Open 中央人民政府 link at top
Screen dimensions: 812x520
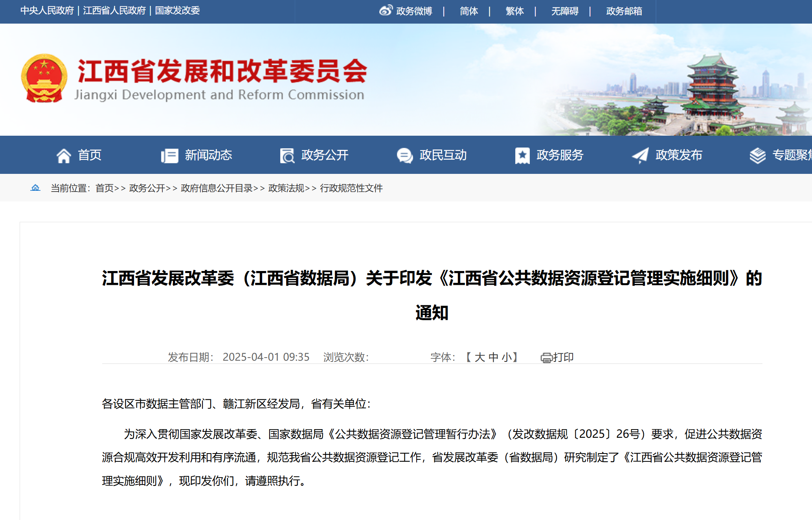pyautogui.click(x=47, y=11)
